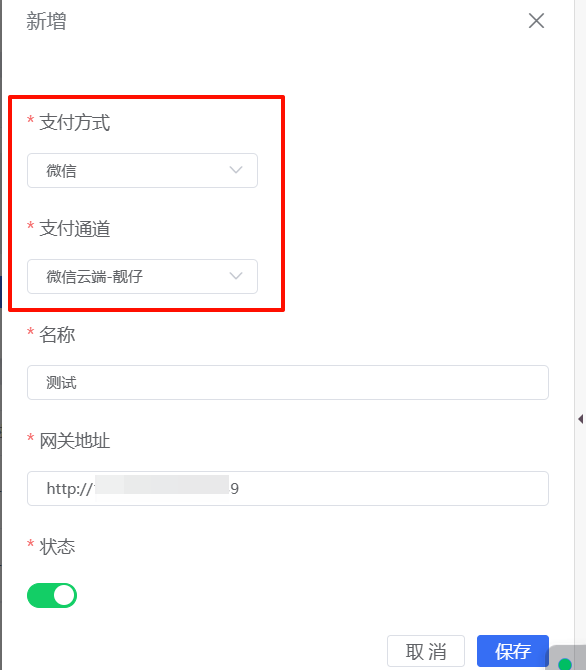Click the 取消 button
The height and width of the screenshot is (670, 586).
click(426, 651)
